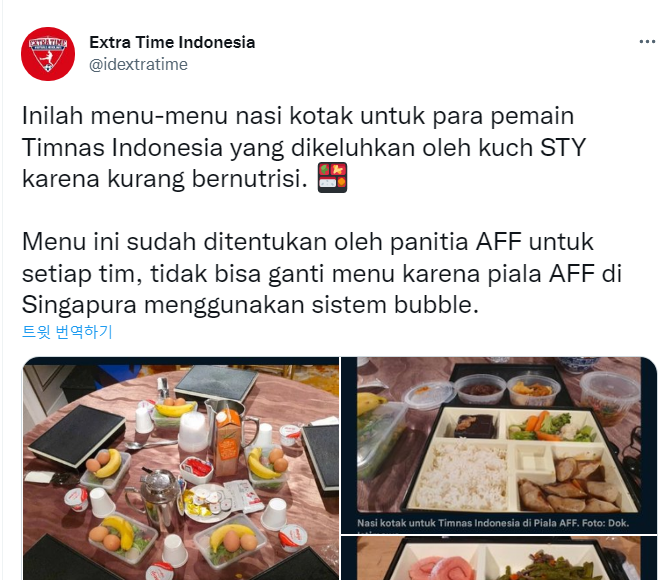Screen dimensions: 668x580
Task: Open the breakfast table photo with bananas
Action: (181, 468)
